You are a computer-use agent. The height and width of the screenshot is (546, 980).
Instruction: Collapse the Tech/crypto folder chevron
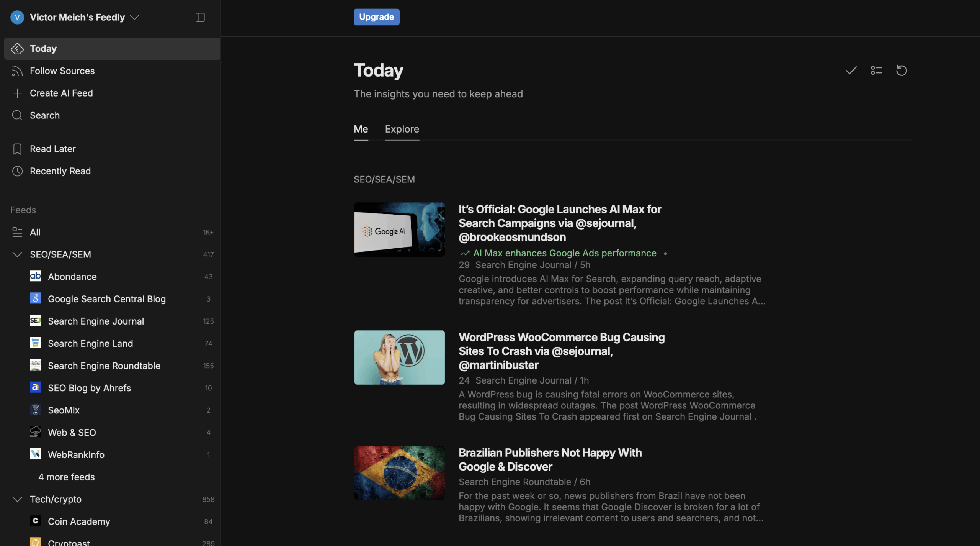17,499
